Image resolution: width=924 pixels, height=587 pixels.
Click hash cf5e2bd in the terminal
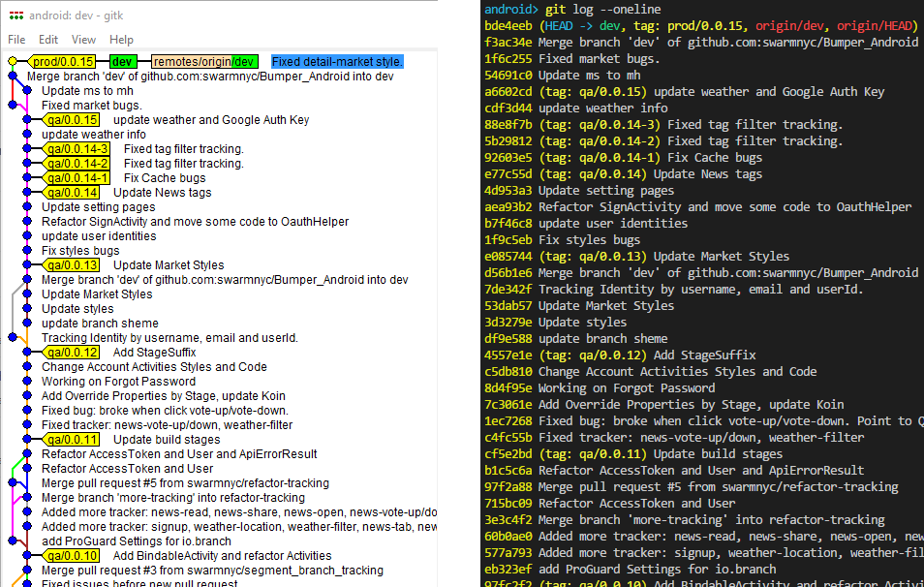pyautogui.click(x=508, y=454)
